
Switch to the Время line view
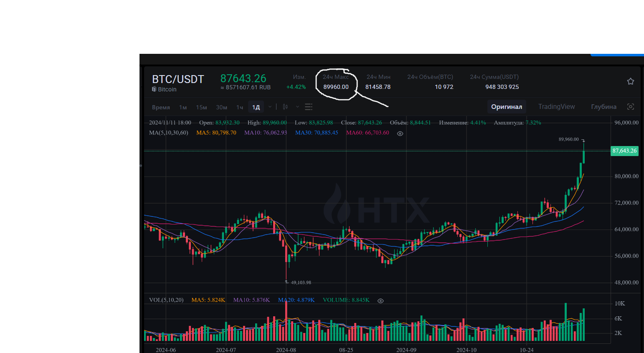point(161,107)
